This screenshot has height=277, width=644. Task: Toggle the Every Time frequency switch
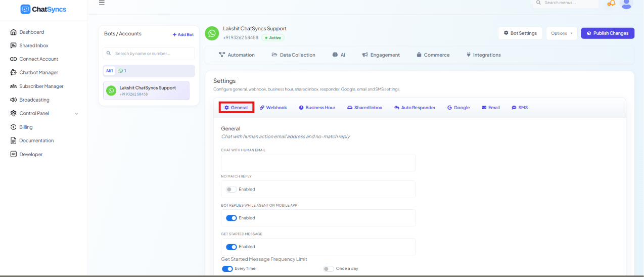coord(227,269)
